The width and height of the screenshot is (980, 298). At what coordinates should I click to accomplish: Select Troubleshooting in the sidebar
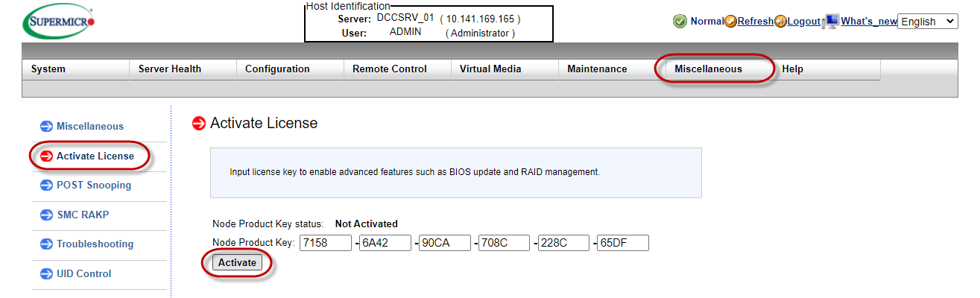[95, 244]
